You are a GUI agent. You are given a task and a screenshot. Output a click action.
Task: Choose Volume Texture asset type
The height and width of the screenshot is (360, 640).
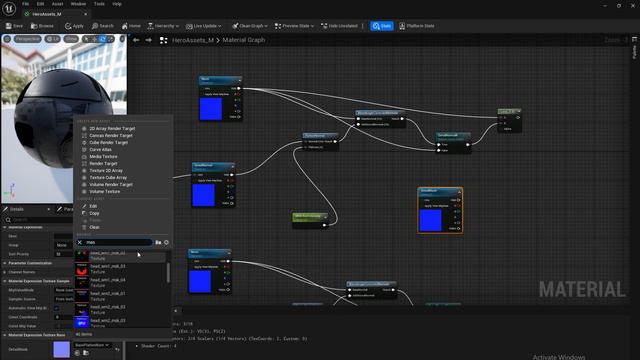[x=105, y=191]
